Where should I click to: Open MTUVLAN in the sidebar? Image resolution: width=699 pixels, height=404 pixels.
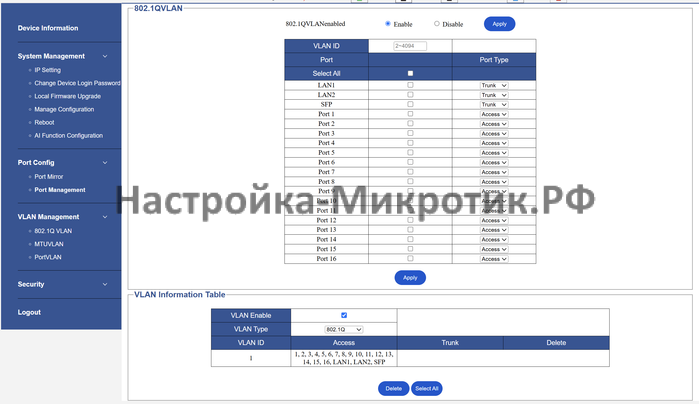coord(49,244)
